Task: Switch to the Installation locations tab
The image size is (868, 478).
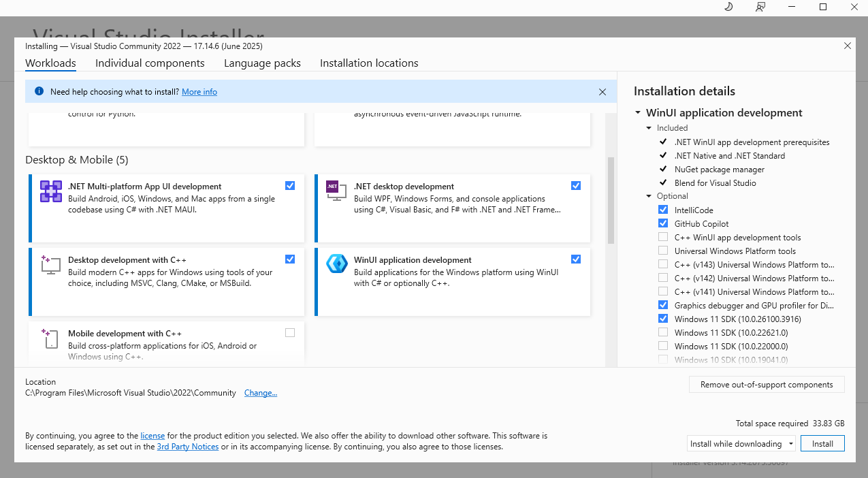Action: point(369,63)
